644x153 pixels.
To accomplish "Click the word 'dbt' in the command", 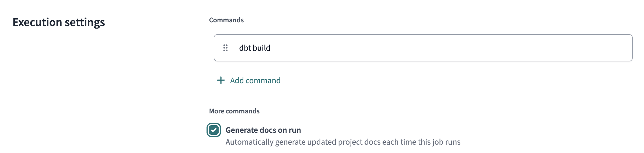I will [245, 48].
